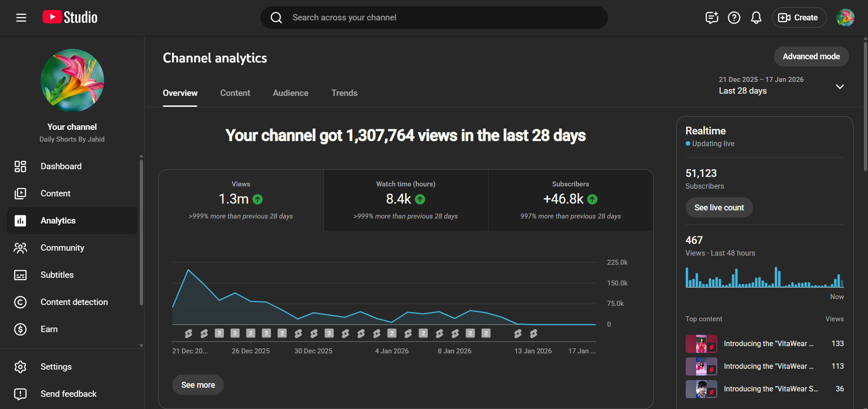Screen dimensions: 868x409
Task: Open the notifications bell
Action: click(756, 18)
